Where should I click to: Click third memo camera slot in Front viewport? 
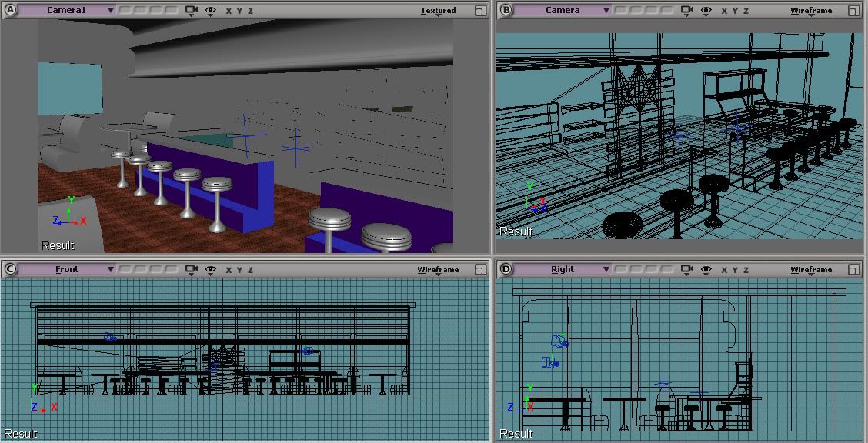click(156, 269)
